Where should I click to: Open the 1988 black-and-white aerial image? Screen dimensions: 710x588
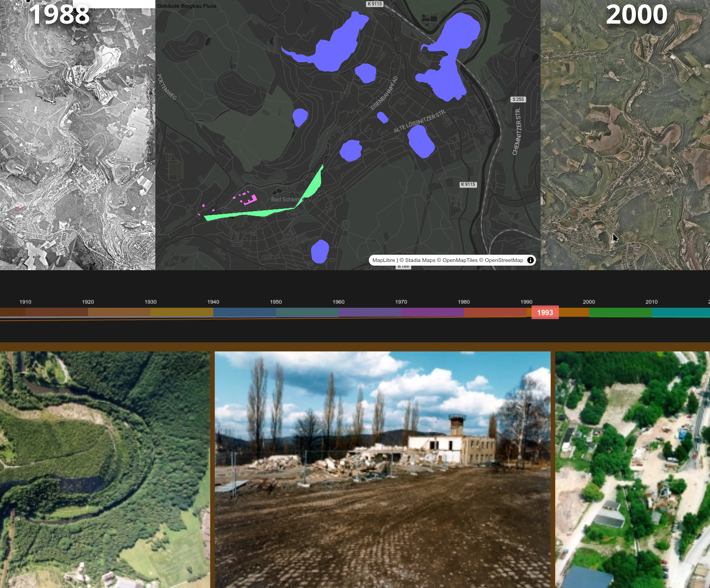click(x=77, y=136)
